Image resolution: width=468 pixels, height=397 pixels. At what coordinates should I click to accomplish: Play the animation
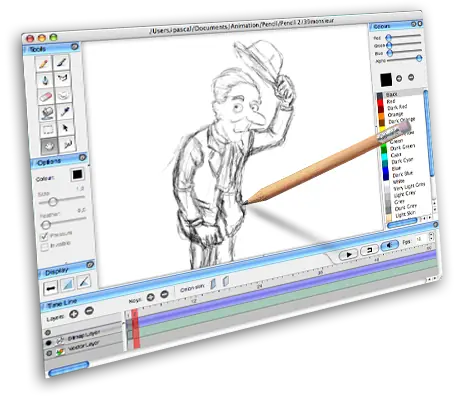coord(348,254)
